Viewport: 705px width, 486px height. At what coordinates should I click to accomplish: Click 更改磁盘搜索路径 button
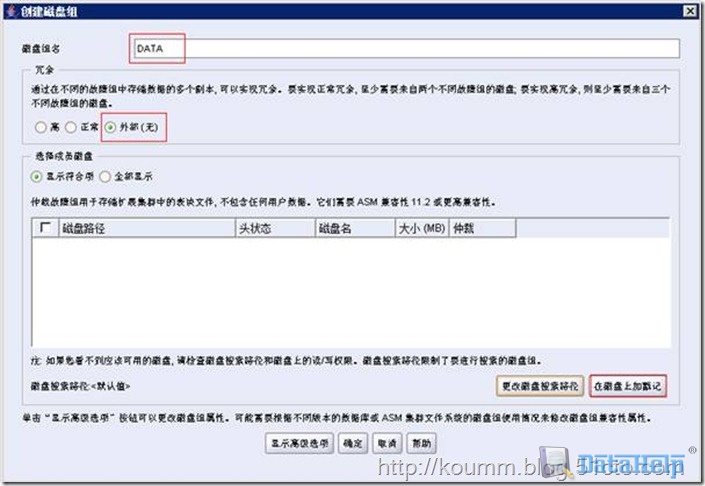(x=540, y=386)
